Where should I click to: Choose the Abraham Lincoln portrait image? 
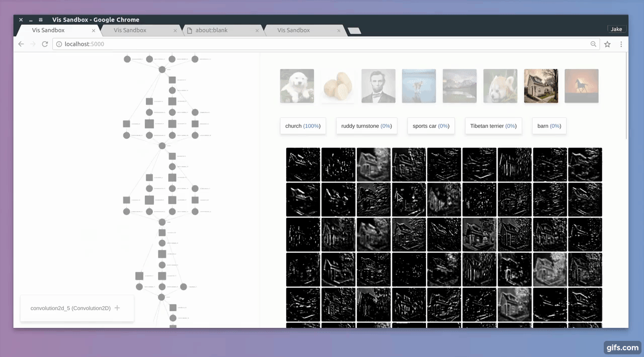click(378, 86)
